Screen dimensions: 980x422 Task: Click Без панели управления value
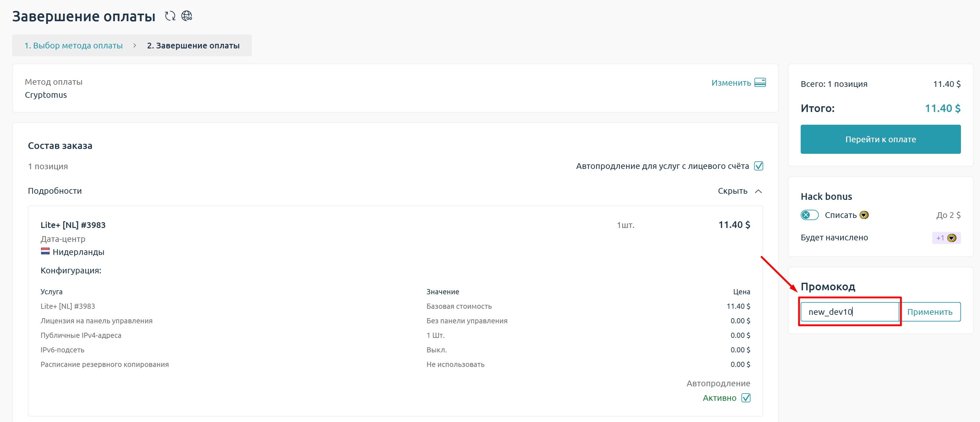467,321
